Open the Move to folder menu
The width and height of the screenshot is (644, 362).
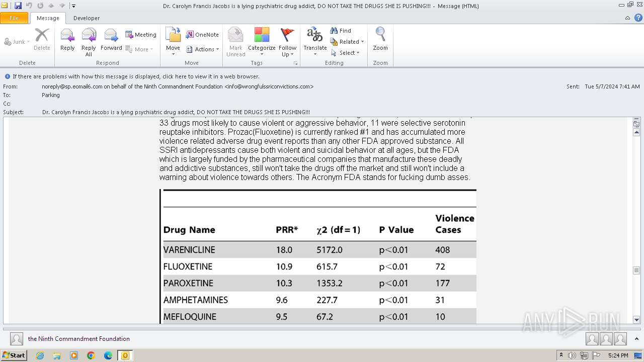click(173, 42)
